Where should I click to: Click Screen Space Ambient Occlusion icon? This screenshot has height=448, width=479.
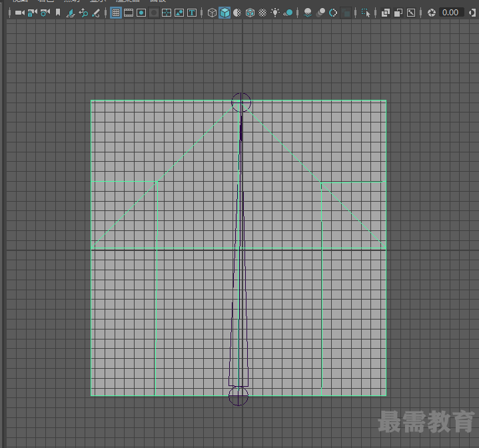tap(308, 13)
